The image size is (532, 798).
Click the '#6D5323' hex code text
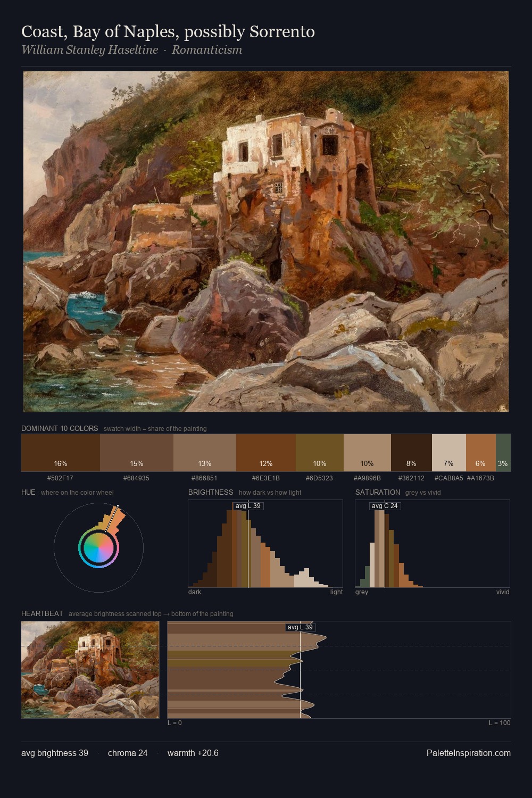(x=319, y=478)
